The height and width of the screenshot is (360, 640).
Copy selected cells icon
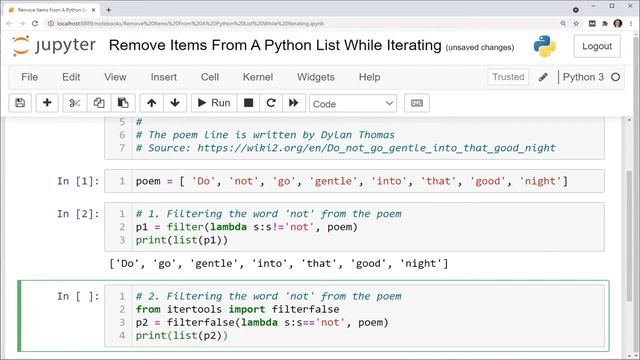click(99, 103)
